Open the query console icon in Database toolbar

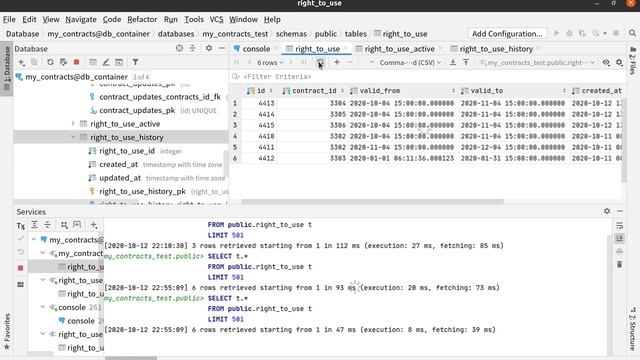[119, 62]
